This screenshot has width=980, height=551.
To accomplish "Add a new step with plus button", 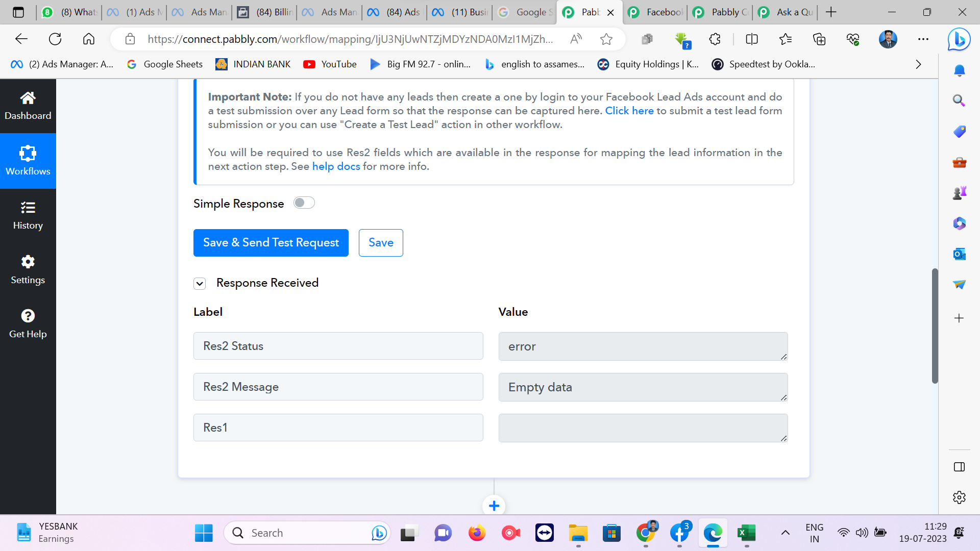I will (494, 506).
